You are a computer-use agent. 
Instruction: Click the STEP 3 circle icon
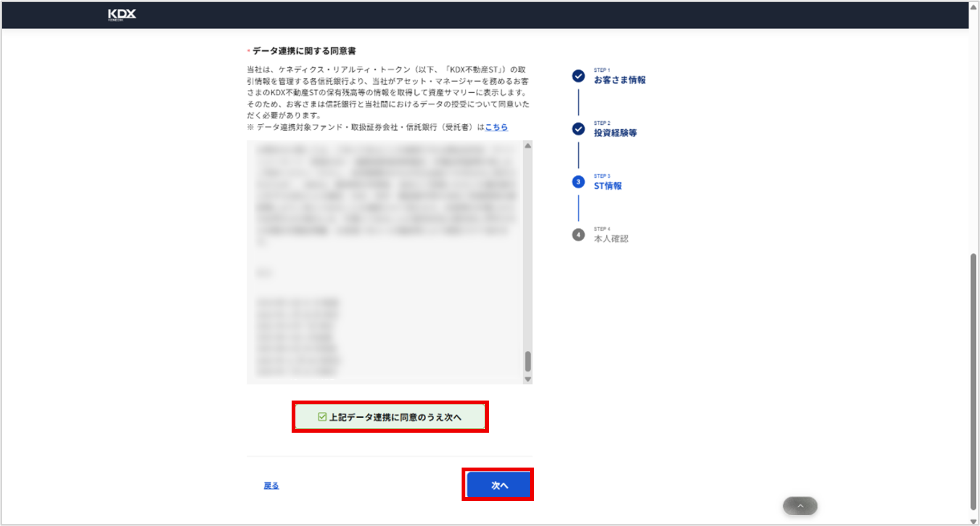(x=578, y=182)
